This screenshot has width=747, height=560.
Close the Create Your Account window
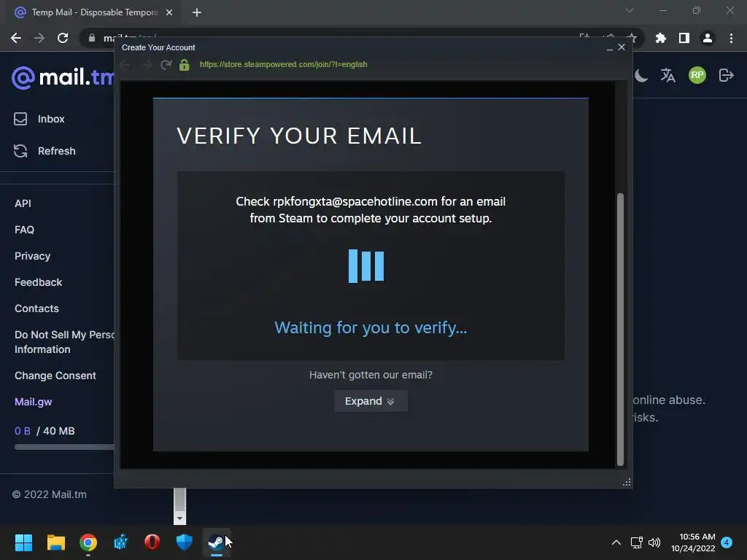(x=622, y=47)
